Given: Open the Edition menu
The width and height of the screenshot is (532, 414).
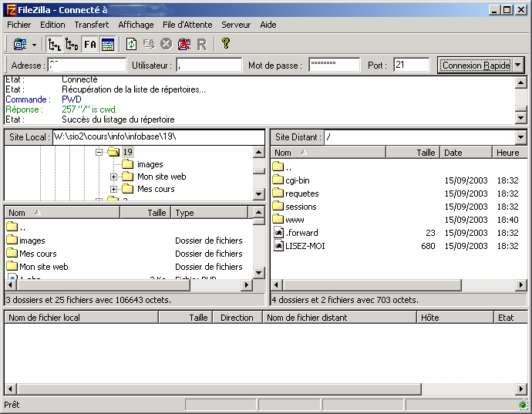Looking at the screenshot, I should (52, 25).
